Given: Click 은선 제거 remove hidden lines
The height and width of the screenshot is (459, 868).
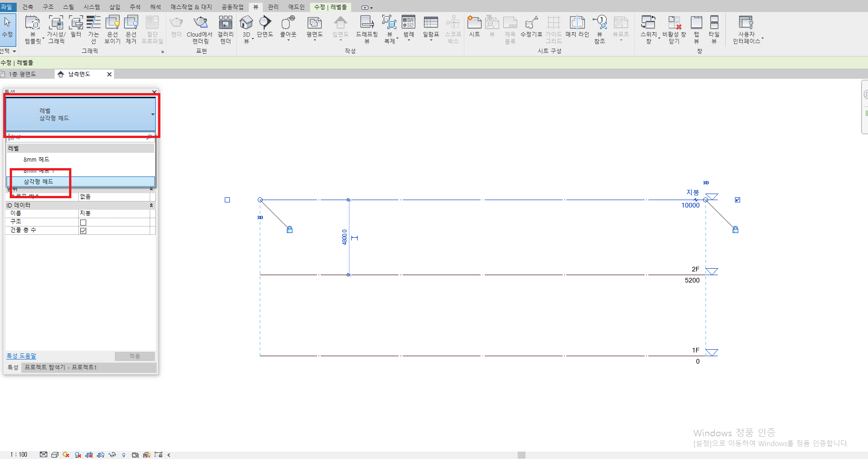Looking at the screenshot, I should click(x=131, y=30).
